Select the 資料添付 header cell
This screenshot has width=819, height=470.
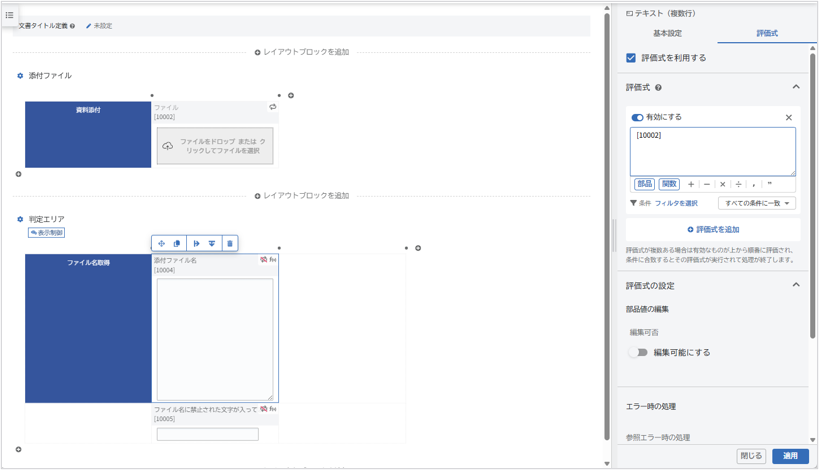pos(88,134)
